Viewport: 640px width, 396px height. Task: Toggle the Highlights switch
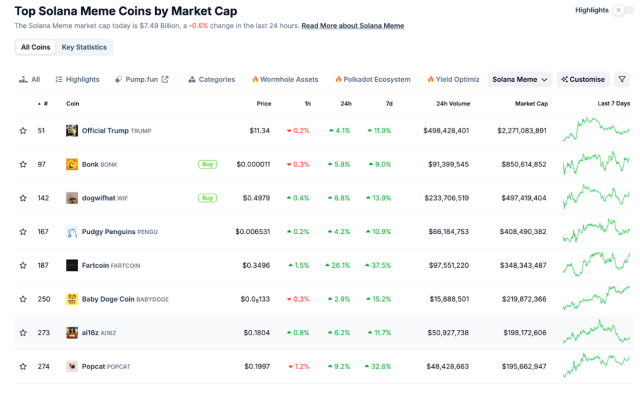(x=623, y=10)
